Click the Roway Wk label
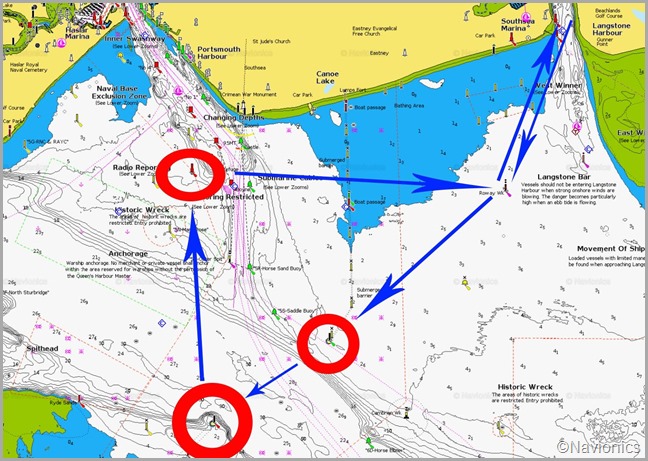This screenshot has width=648, height=461. [491, 193]
